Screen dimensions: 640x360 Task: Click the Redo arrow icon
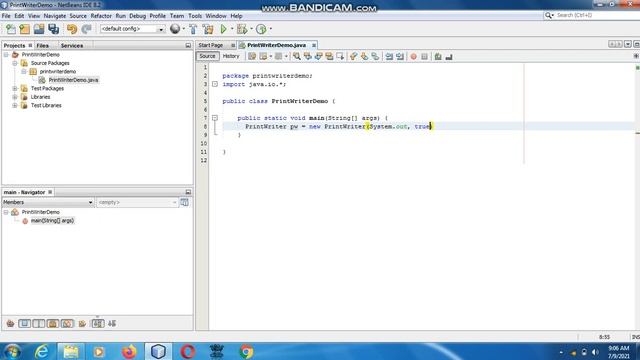pos(86,29)
